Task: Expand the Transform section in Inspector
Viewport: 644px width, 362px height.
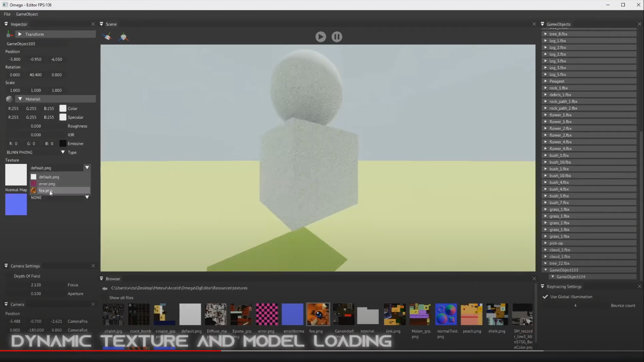Action: [20, 34]
